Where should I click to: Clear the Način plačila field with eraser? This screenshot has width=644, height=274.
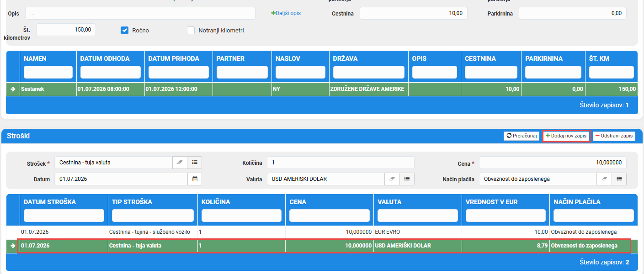[604, 179]
